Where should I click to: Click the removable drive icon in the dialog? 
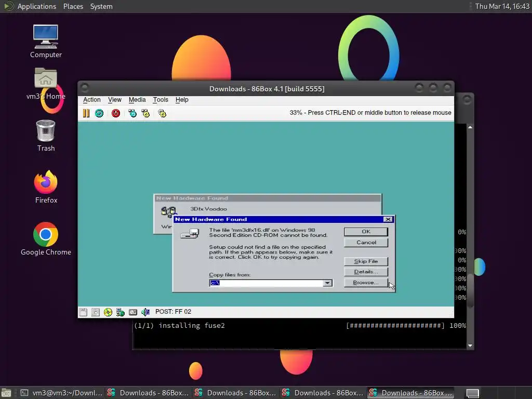(x=190, y=234)
